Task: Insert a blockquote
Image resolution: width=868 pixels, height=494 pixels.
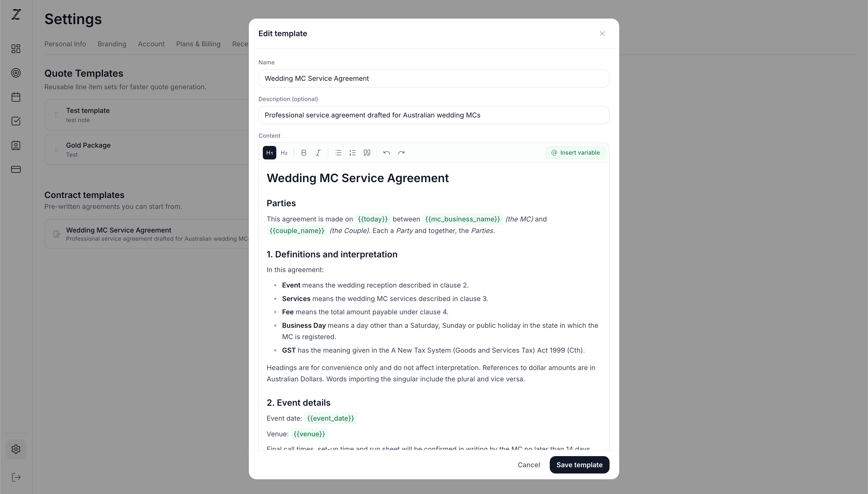Action: (x=367, y=153)
